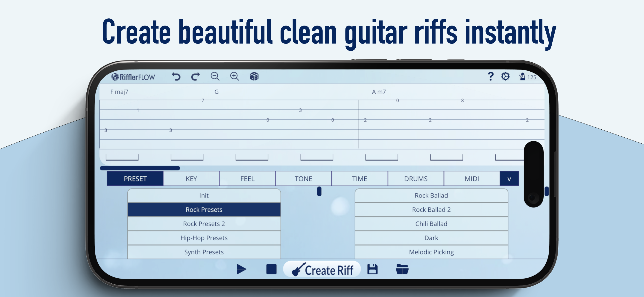Click the metronome tempo icon
The width and height of the screenshot is (644, 297).
pos(522,76)
